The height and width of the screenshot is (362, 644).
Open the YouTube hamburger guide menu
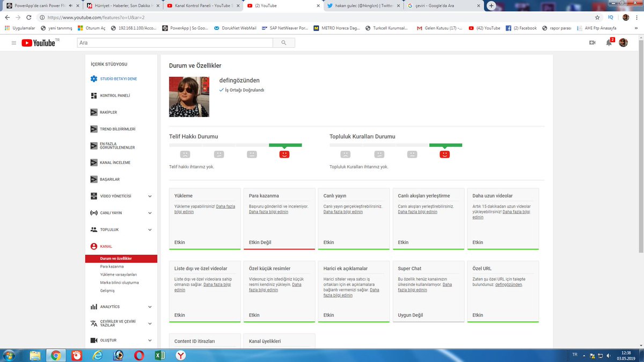point(13,43)
